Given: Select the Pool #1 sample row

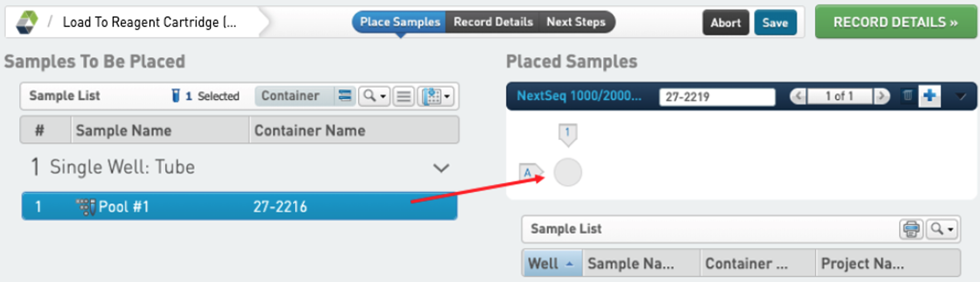Looking at the screenshot, I should 240,206.
